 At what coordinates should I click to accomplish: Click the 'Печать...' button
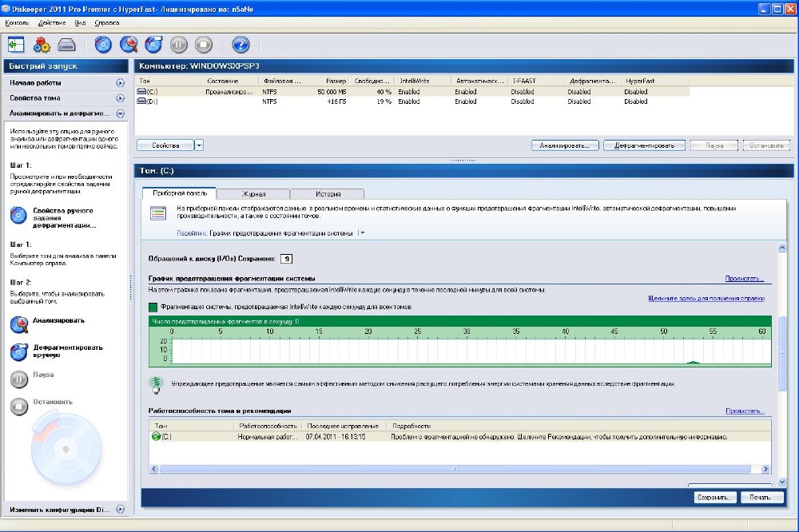click(x=761, y=498)
